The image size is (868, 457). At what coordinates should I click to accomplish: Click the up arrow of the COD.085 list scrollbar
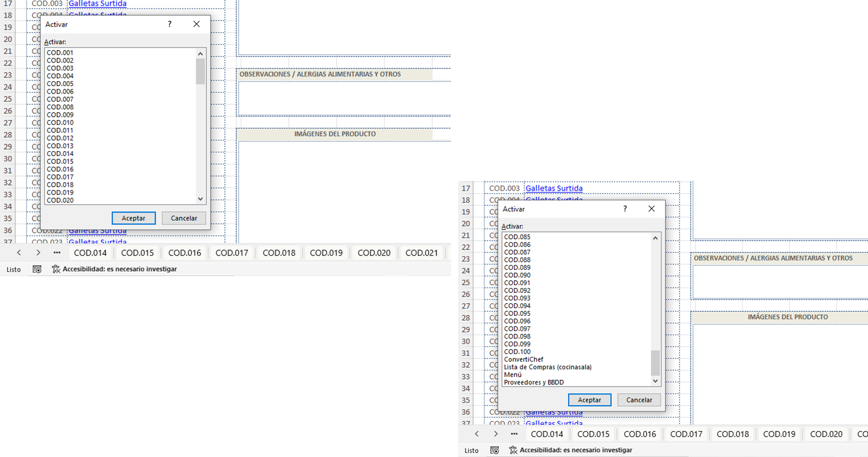coord(655,238)
